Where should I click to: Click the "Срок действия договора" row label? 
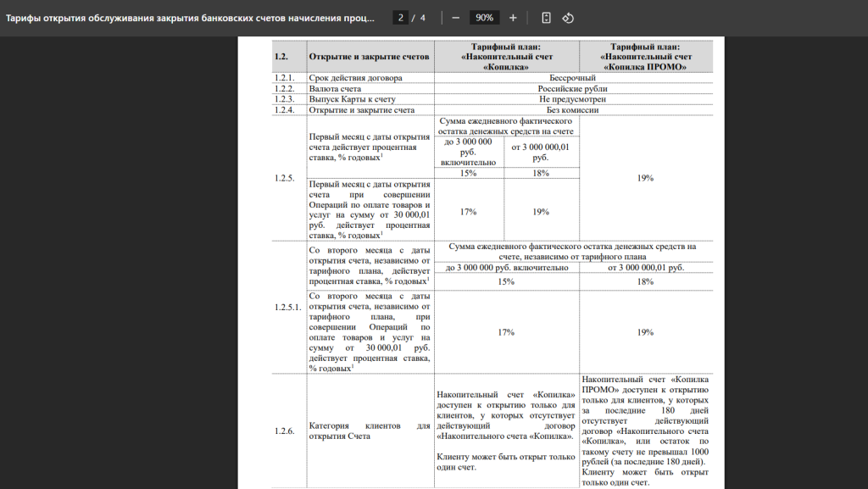pos(355,77)
